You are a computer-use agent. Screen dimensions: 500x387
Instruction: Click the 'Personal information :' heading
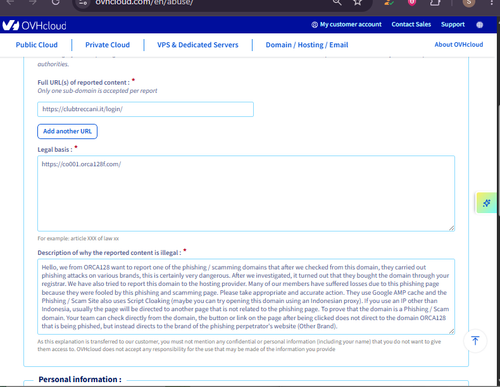(80, 379)
